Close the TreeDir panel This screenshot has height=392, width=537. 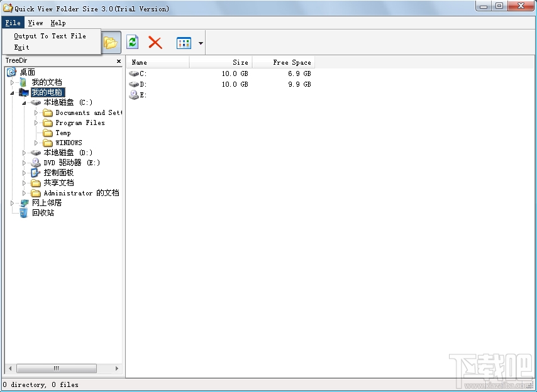119,61
